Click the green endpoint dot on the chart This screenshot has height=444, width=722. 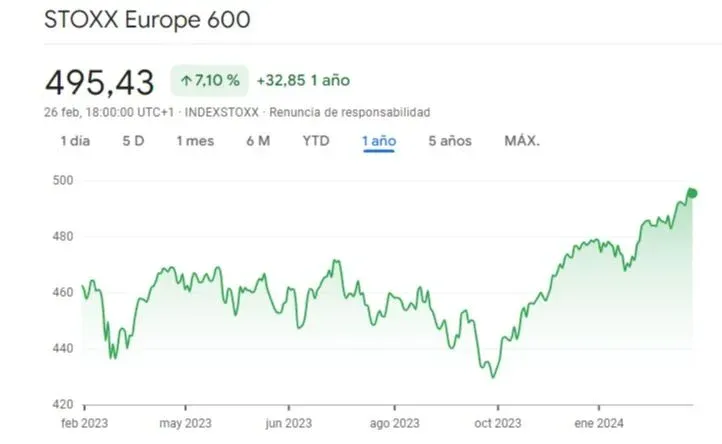(x=692, y=193)
